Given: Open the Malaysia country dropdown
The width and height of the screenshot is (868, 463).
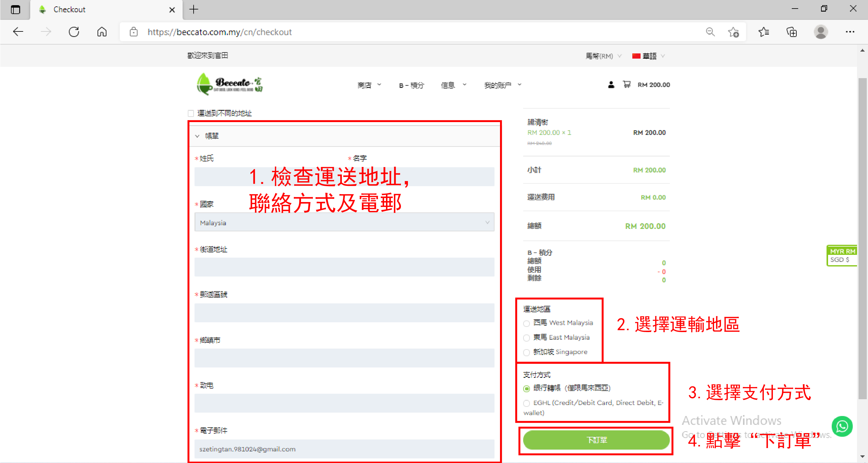Looking at the screenshot, I should point(344,222).
